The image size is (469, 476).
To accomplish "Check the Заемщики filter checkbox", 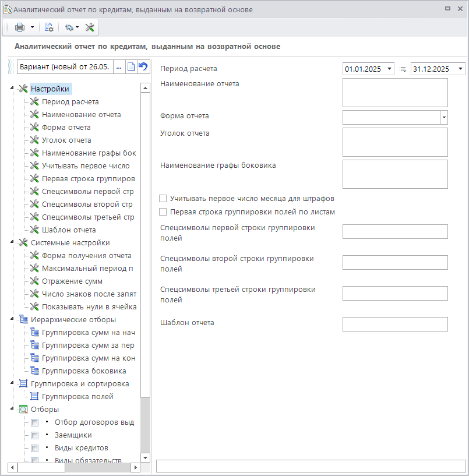I will [x=35, y=435].
